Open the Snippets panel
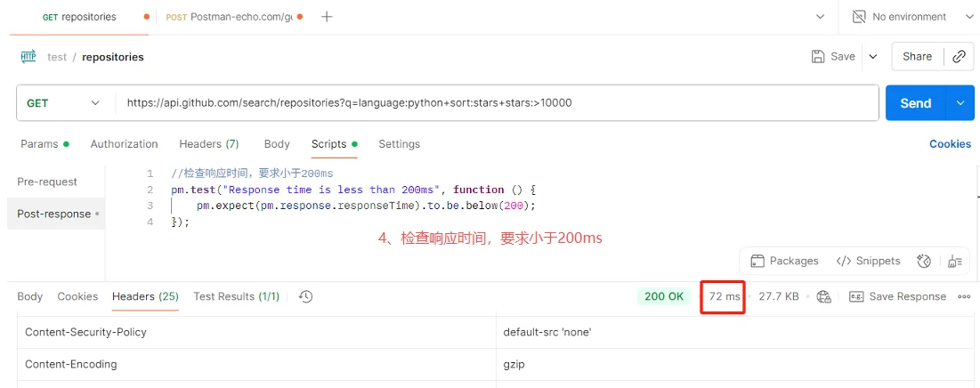This screenshot has width=980, height=388. [868, 261]
